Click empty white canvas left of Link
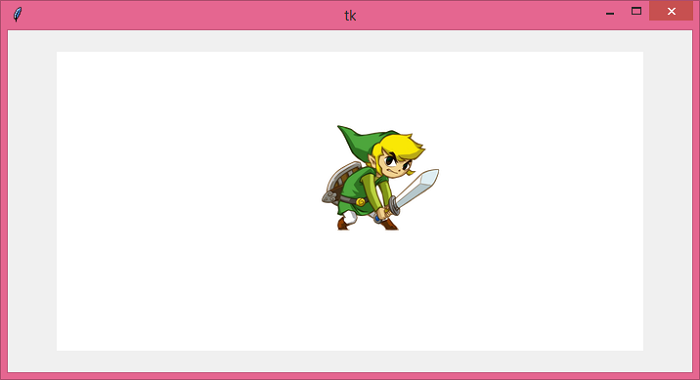Screen dimensions: 700x380 coord(188,201)
